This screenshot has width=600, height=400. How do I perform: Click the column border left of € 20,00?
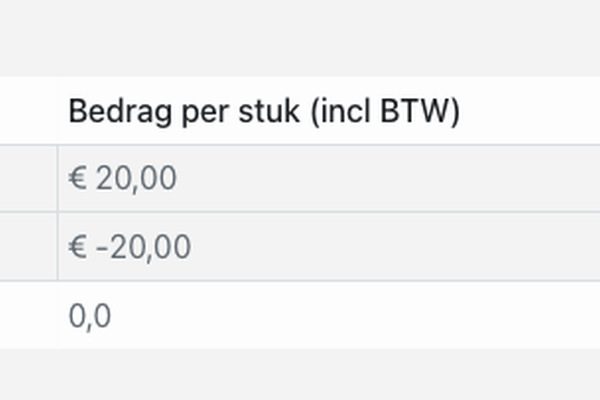click(x=58, y=179)
